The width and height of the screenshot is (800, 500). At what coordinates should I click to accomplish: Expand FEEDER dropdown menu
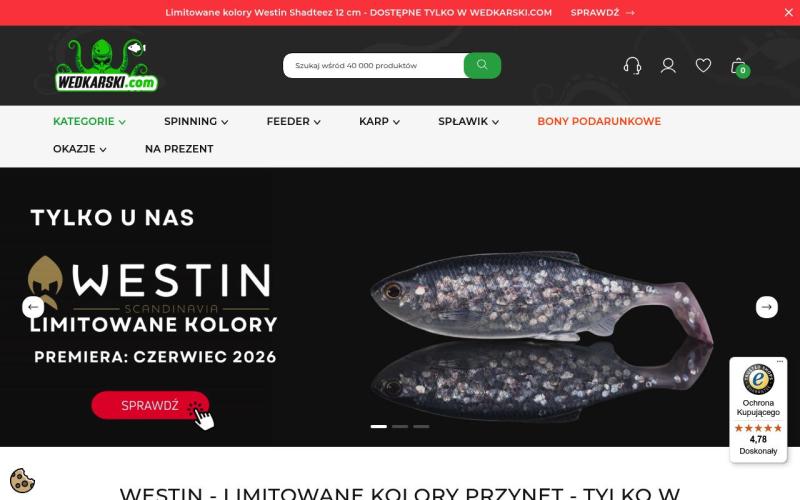293,121
